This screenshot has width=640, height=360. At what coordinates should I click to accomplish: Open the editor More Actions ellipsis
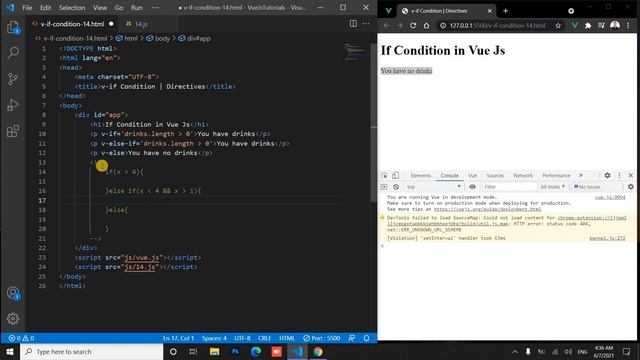[366, 24]
